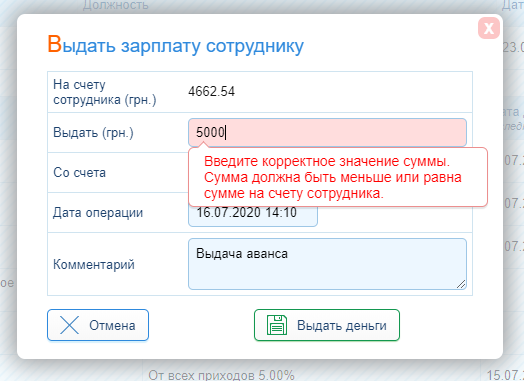Close the salary dialog with the X button
Image resolution: width=524 pixels, height=381 pixels.
489,28
